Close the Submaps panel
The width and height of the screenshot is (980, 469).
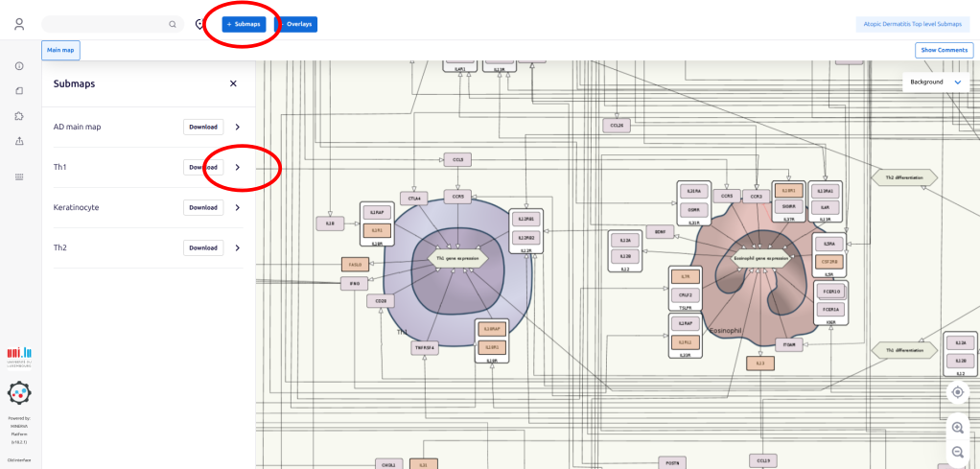click(233, 84)
